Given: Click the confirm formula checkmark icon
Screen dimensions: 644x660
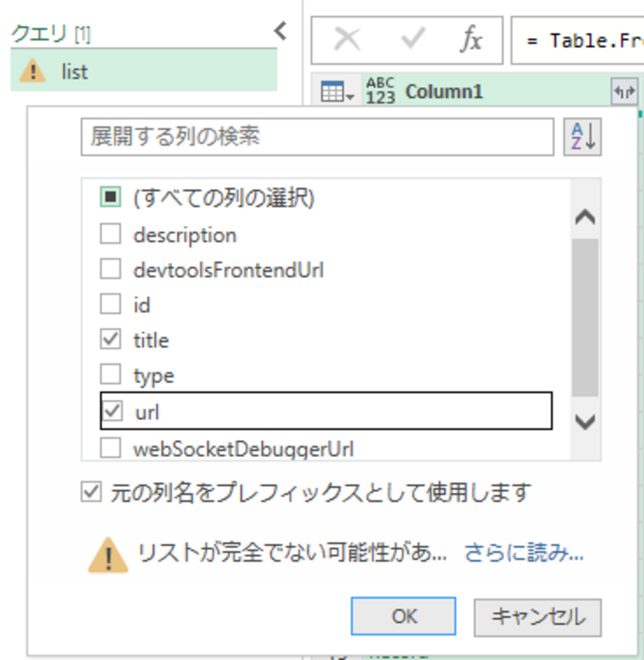Looking at the screenshot, I should pyautogui.click(x=412, y=39).
